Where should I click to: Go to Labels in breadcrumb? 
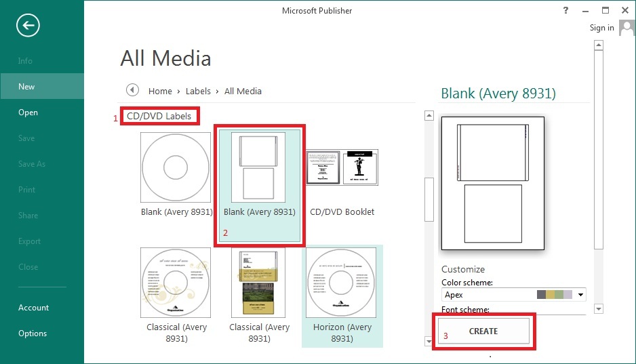pyautogui.click(x=198, y=92)
